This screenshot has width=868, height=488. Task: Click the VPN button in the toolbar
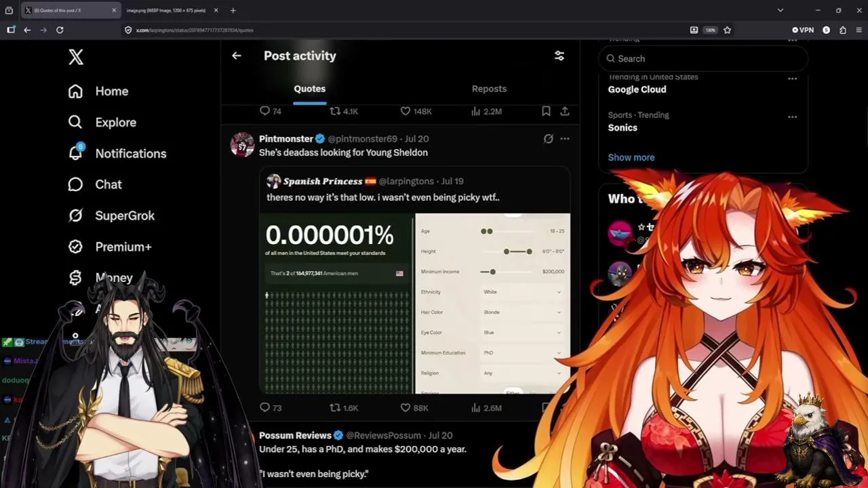click(x=803, y=30)
